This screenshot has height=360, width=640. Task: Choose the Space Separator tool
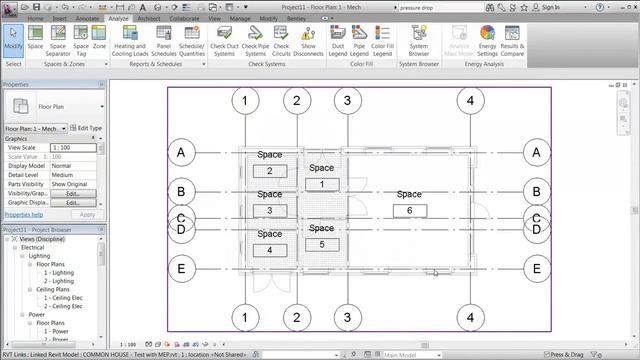58,41
